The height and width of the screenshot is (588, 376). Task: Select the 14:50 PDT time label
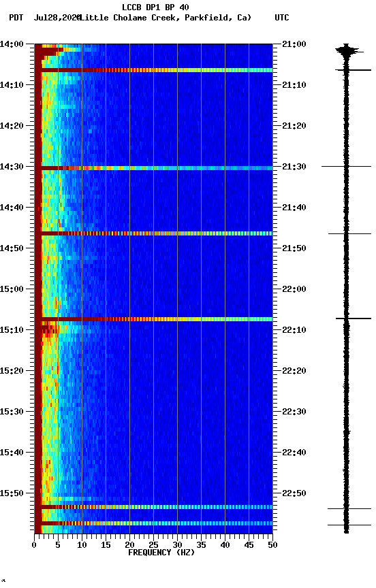[12, 248]
